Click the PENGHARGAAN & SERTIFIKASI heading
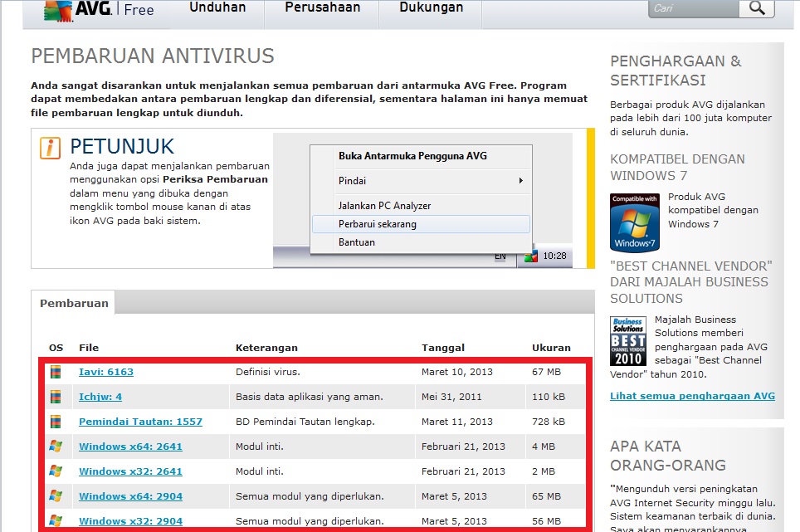The image size is (800, 532). tap(676, 71)
